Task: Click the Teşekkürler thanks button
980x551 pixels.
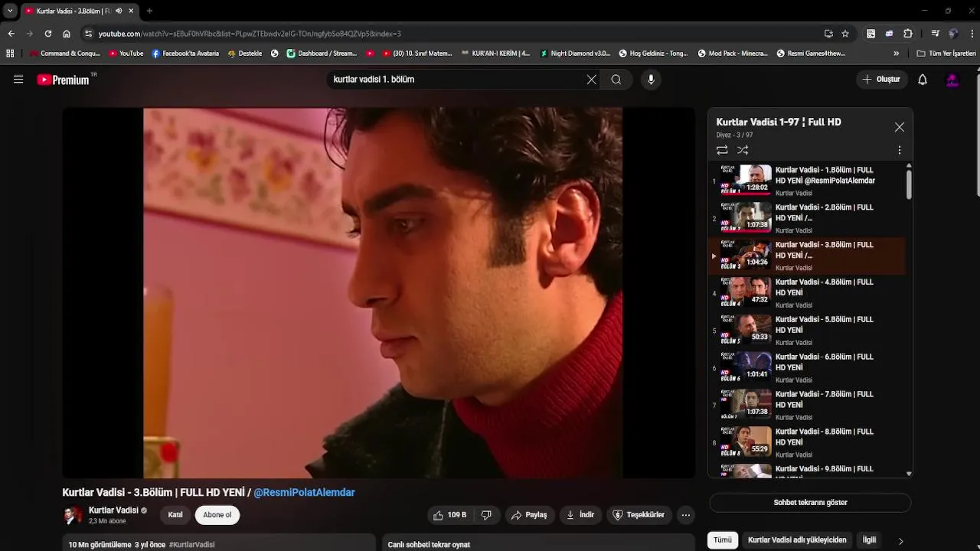Action: pyautogui.click(x=639, y=515)
